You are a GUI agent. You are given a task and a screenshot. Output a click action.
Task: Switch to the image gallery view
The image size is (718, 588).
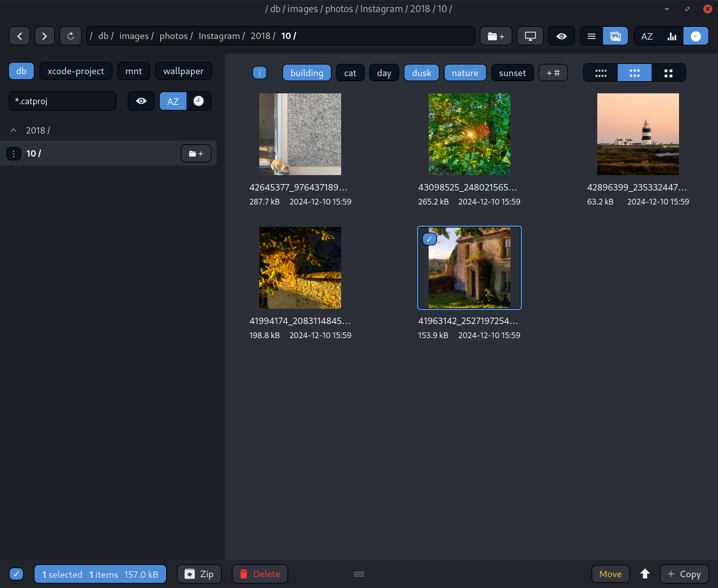coord(615,36)
